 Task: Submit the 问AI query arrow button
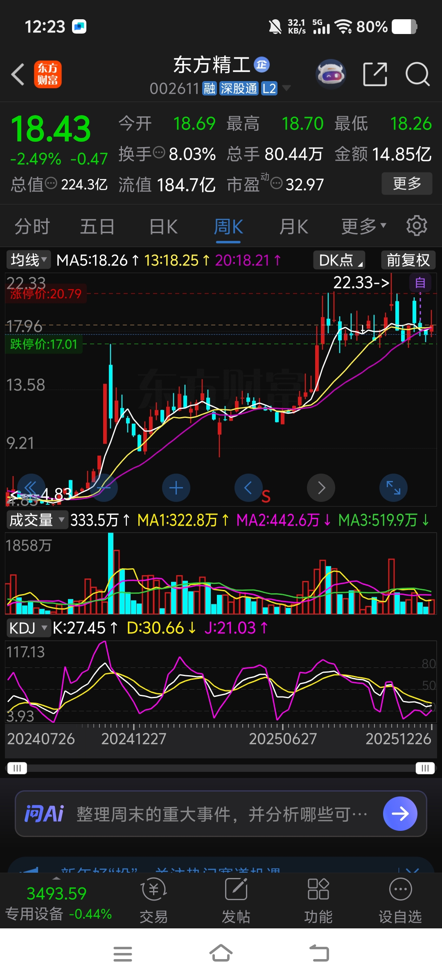400,813
